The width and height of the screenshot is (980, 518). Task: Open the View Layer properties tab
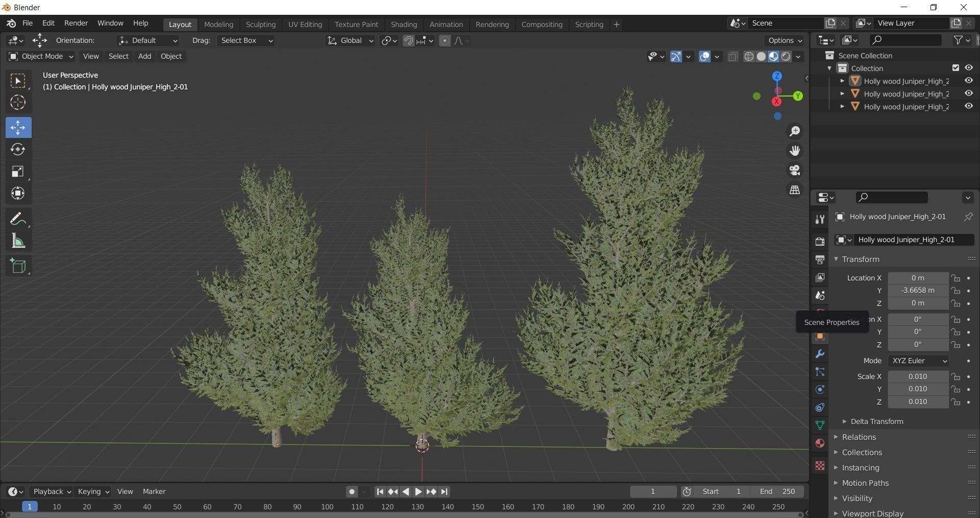(820, 277)
